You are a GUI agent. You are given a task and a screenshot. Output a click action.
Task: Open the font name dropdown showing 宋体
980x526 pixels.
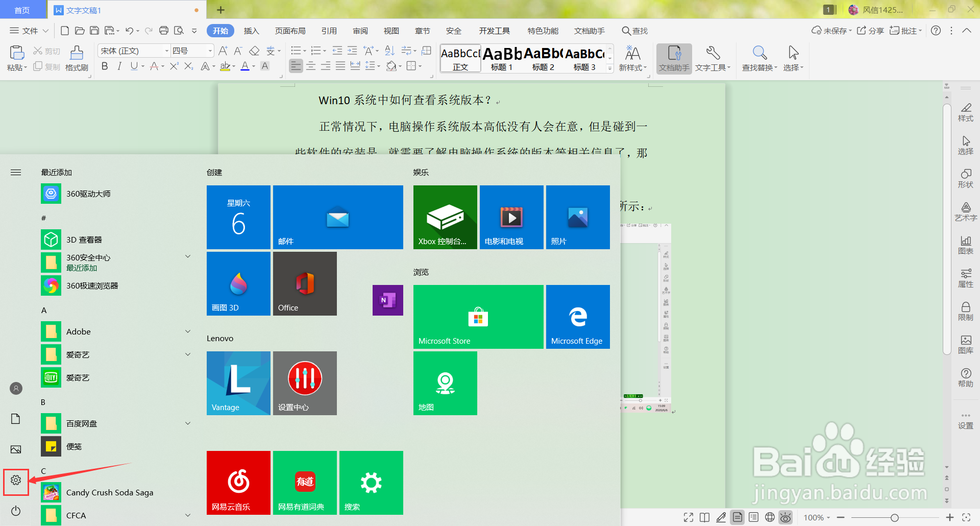click(166, 51)
